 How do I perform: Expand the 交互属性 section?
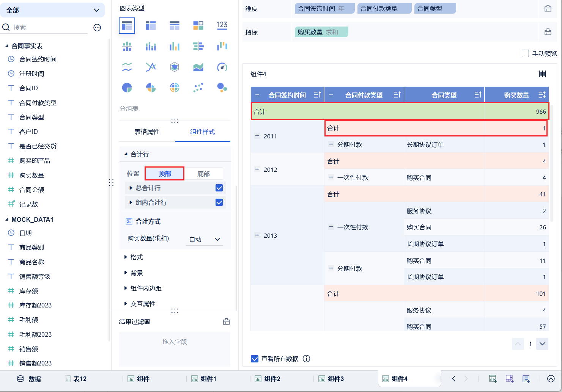point(126,304)
